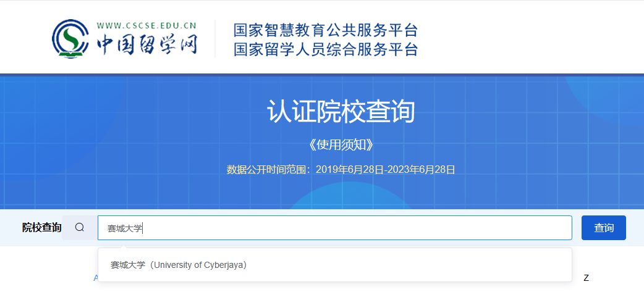644x300 pixels.
Task: Click the 查询 search button
Action: point(603,228)
